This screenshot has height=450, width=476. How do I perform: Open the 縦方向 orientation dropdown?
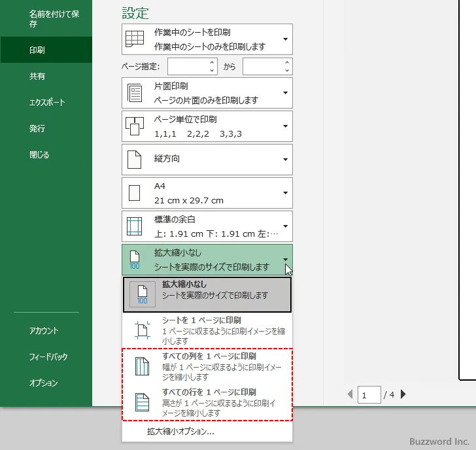207,160
